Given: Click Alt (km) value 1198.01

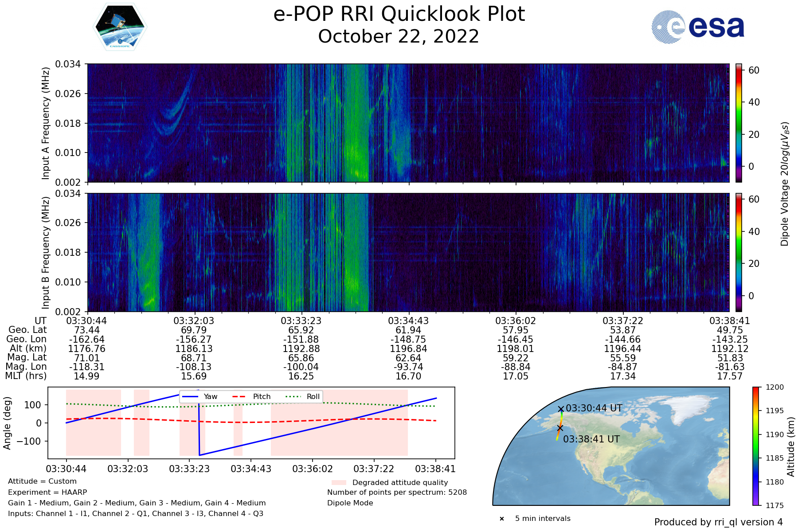Looking at the screenshot, I should [x=516, y=348].
